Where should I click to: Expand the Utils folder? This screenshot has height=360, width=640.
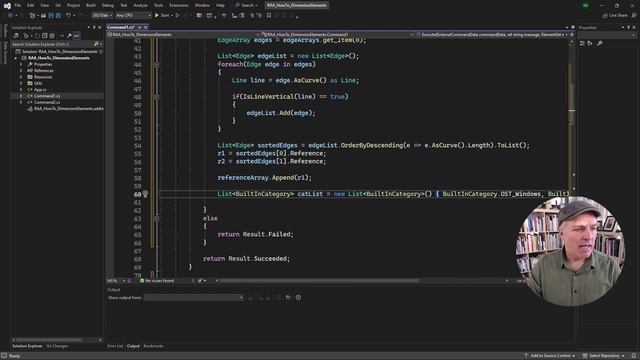pyautogui.click(x=21, y=83)
